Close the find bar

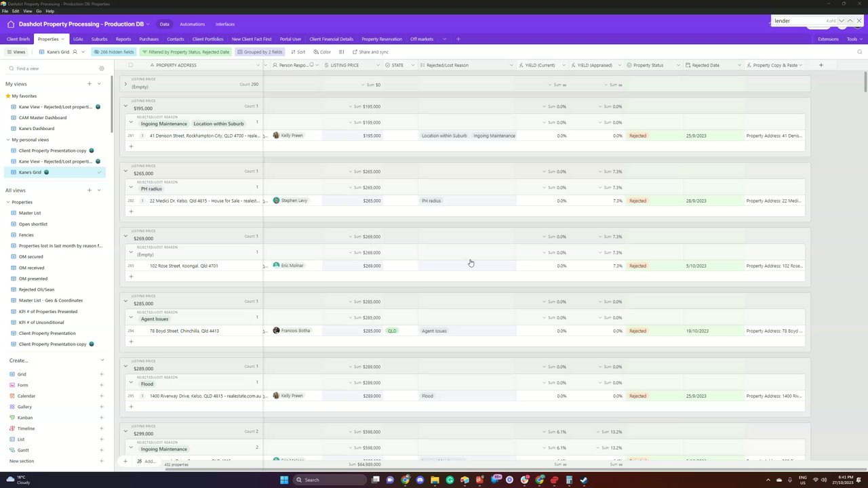coord(859,21)
